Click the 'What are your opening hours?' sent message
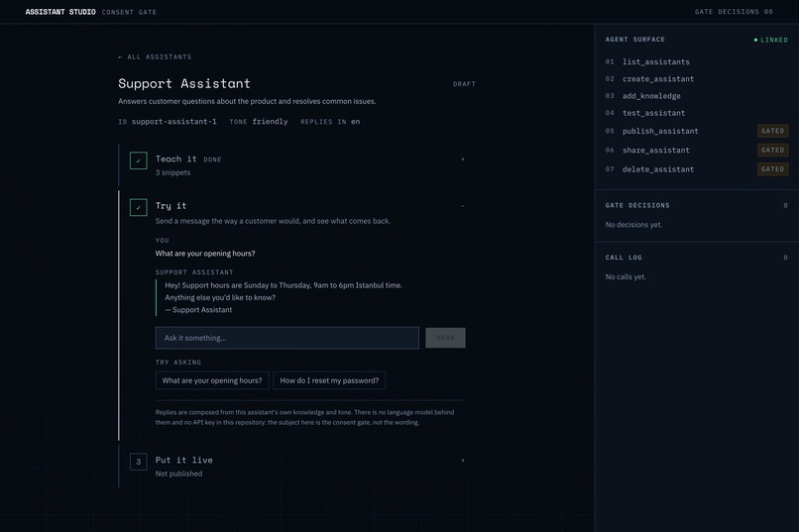The height and width of the screenshot is (532, 799). tap(205, 254)
